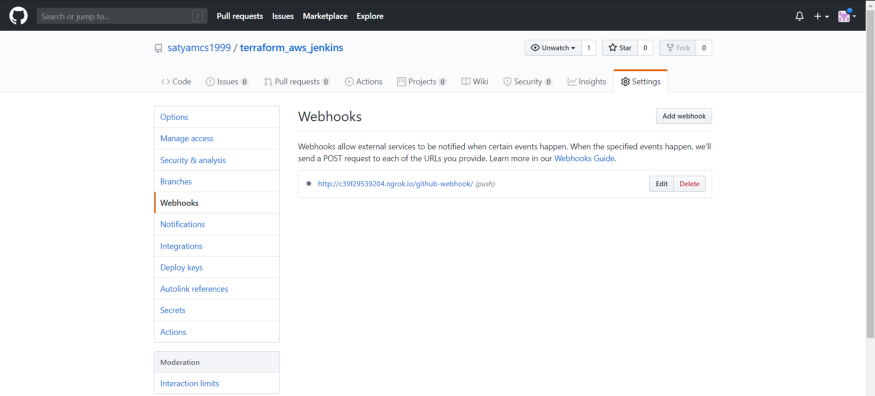Open the ngrok github-webhook URL link
Viewport: 875px width, 396px height.
pos(395,183)
